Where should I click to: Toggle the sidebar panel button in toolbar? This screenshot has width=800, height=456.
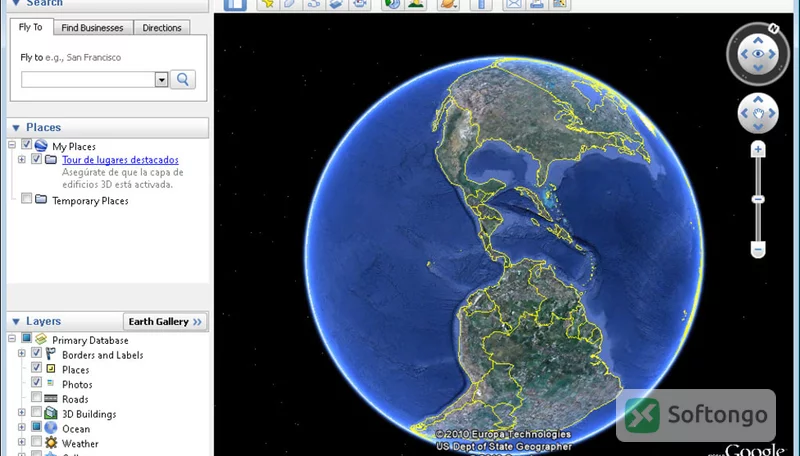(x=235, y=5)
